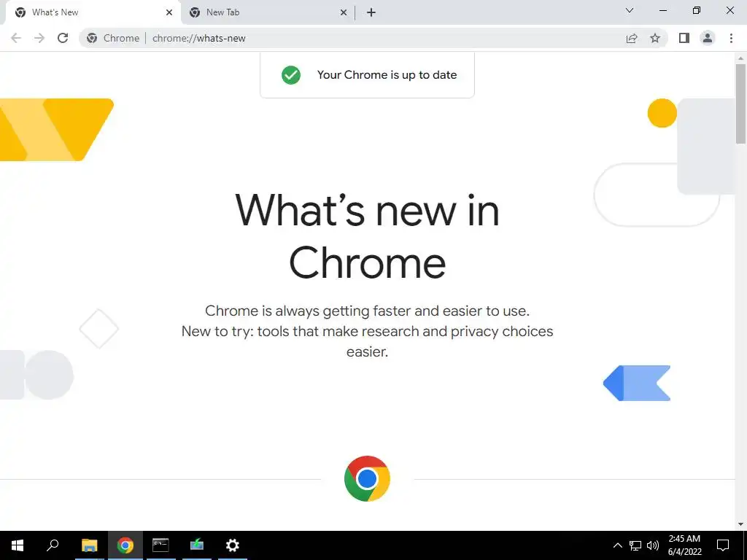The image size is (747, 560).
Task: Open Windows Settings gear in taskbar
Action: click(232, 545)
